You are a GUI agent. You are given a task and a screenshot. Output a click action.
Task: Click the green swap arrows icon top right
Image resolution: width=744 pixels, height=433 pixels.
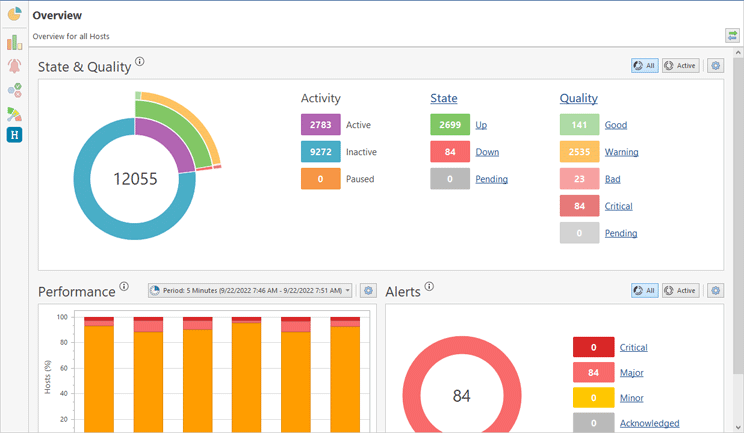click(x=733, y=36)
